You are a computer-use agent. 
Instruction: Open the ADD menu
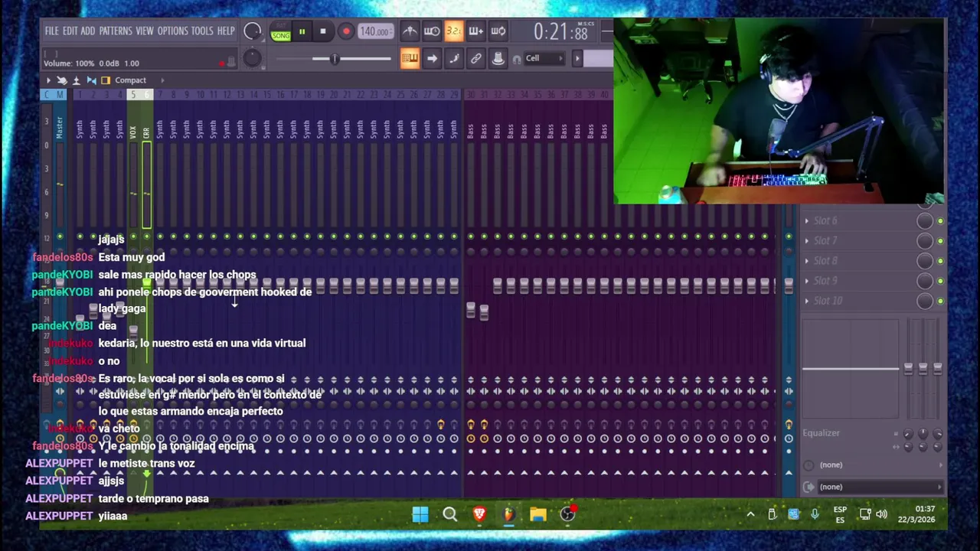pos(88,31)
